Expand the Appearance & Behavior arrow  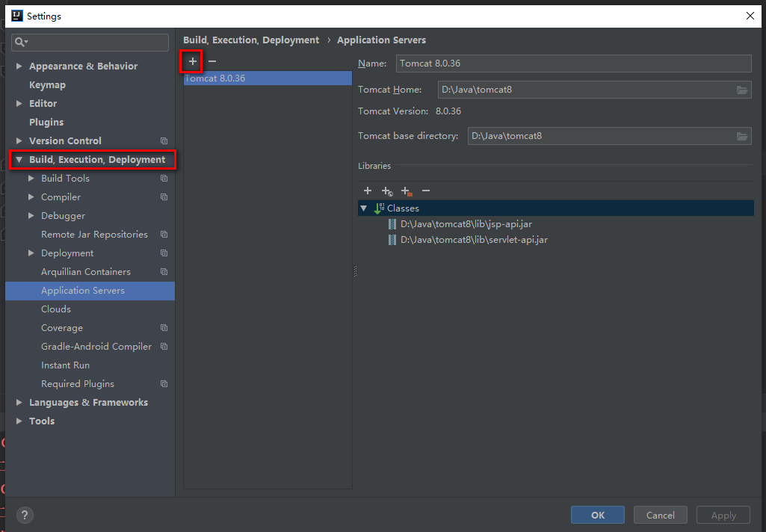[19, 66]
